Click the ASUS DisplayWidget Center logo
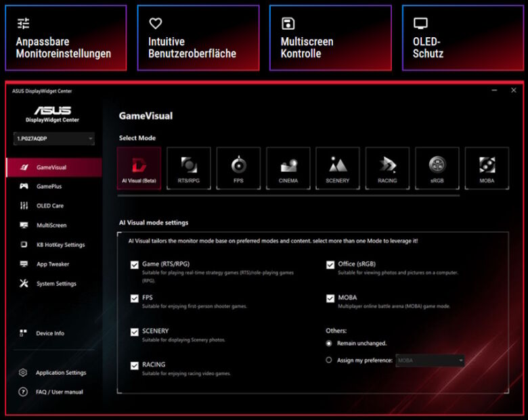 pyautogui.click(x=53, y=114)
